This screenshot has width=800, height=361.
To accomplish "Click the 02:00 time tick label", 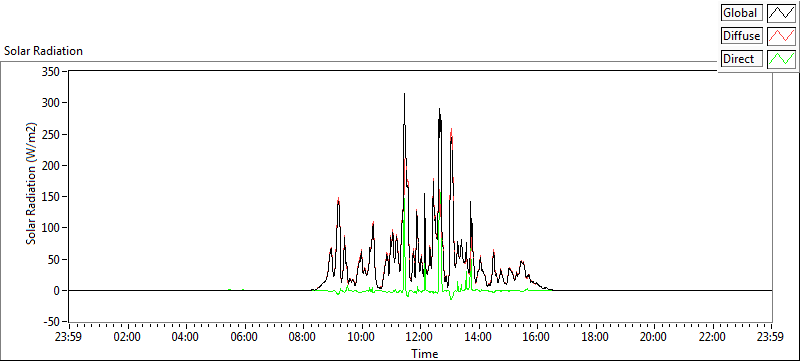I will [127, 337].
